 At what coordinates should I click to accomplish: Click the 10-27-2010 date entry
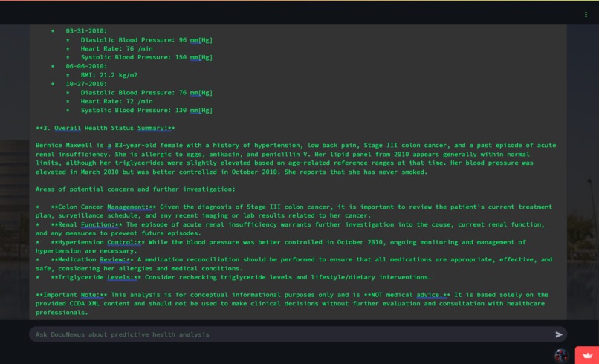[x=86, y=84]
